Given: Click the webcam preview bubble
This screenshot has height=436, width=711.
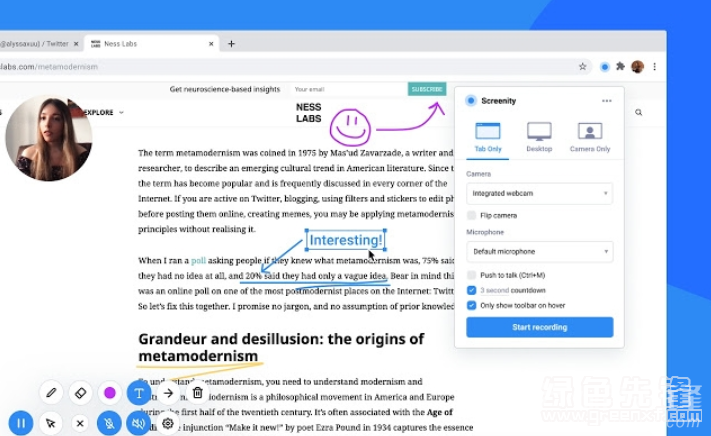Looking at the screenshot, I should coord(49,137).
